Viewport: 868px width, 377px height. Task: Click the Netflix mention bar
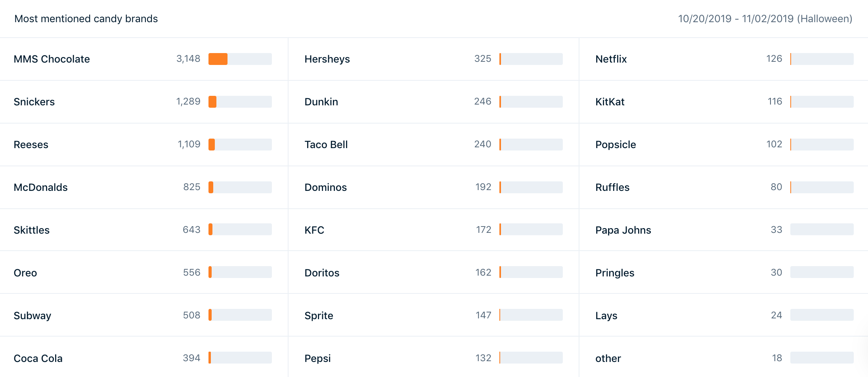click(x=822, y=59)
